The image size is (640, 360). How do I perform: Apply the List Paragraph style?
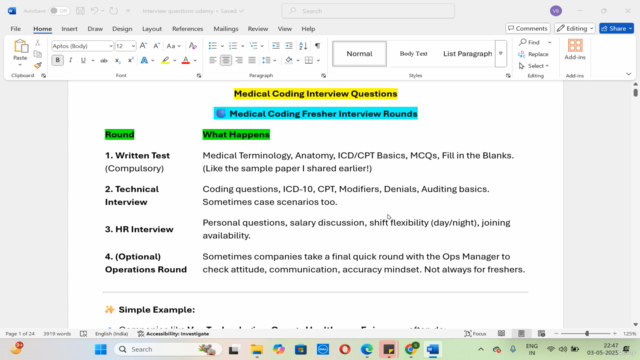coord(467,53)
